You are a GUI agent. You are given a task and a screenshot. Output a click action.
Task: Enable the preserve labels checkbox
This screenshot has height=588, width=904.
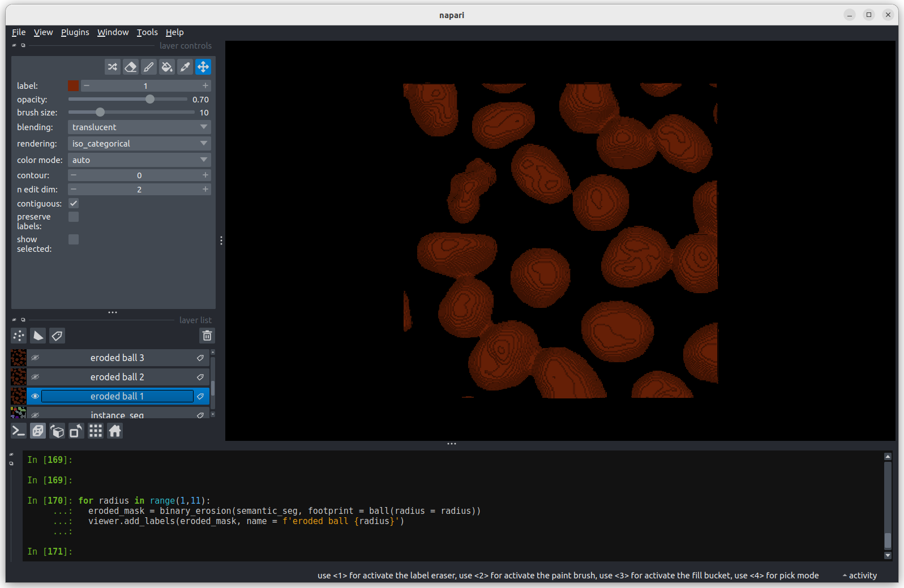point(74,217)
